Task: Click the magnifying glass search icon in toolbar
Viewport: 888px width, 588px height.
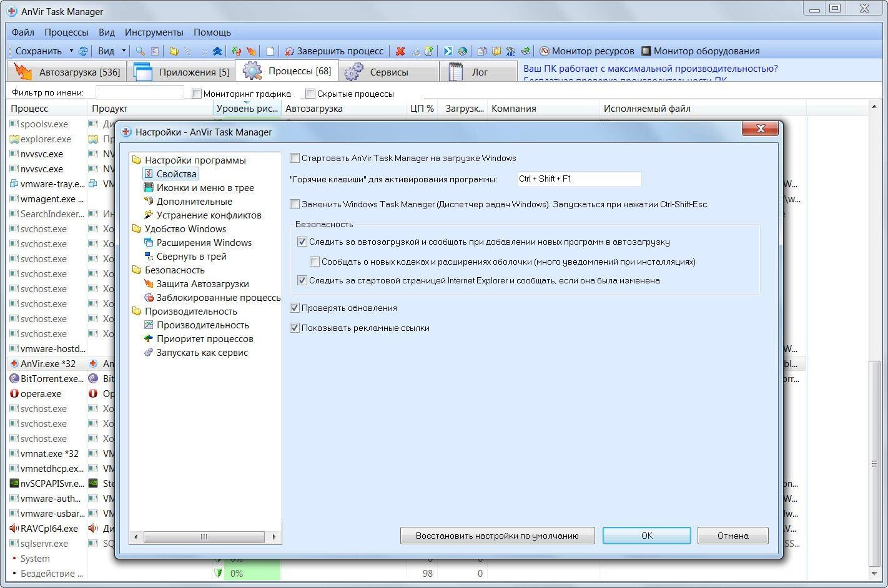Action: coord(140,51)
